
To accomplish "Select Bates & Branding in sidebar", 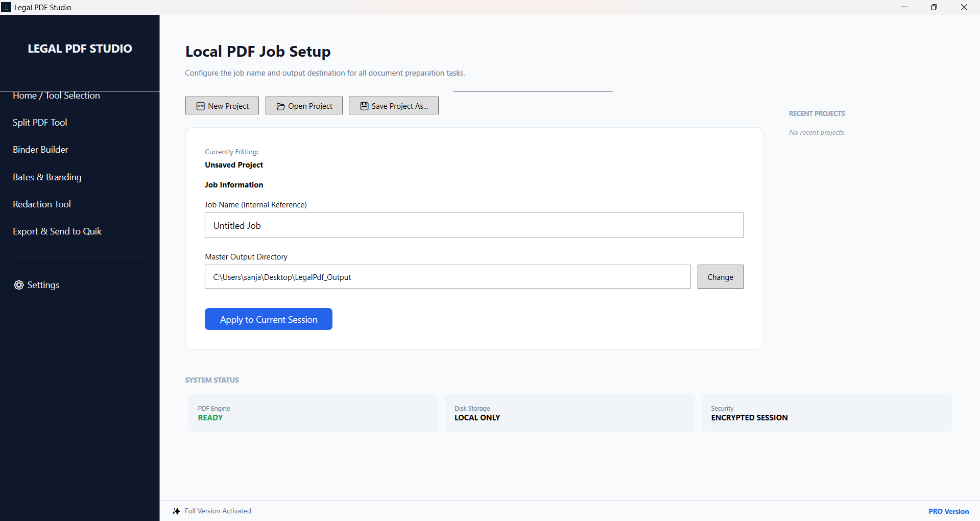I will [46, 177].
